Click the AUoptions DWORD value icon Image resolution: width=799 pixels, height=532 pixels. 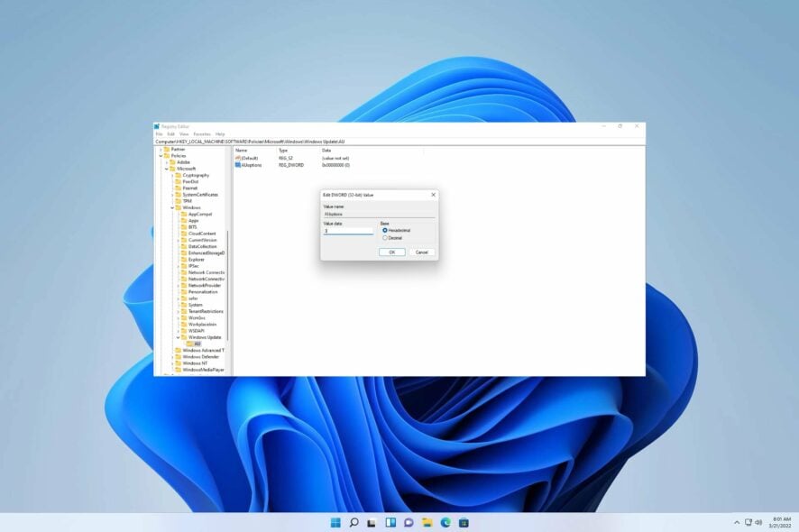point(237,165)
